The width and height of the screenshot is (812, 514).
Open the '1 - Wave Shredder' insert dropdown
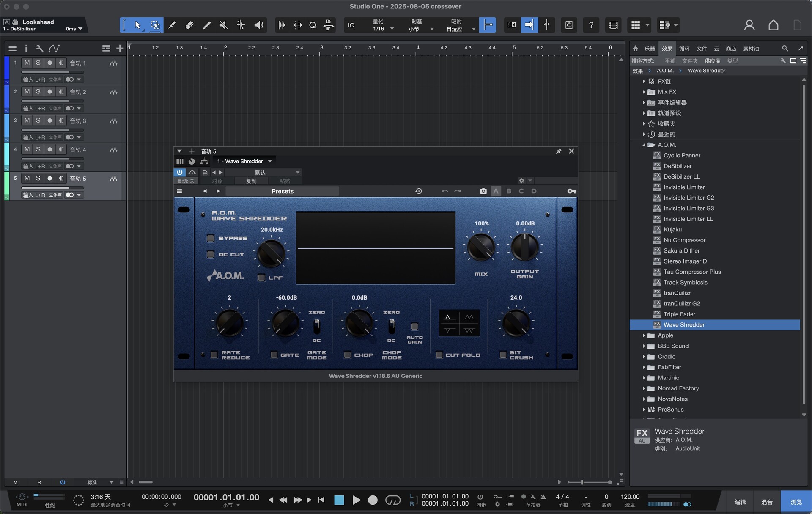[244, 161]
